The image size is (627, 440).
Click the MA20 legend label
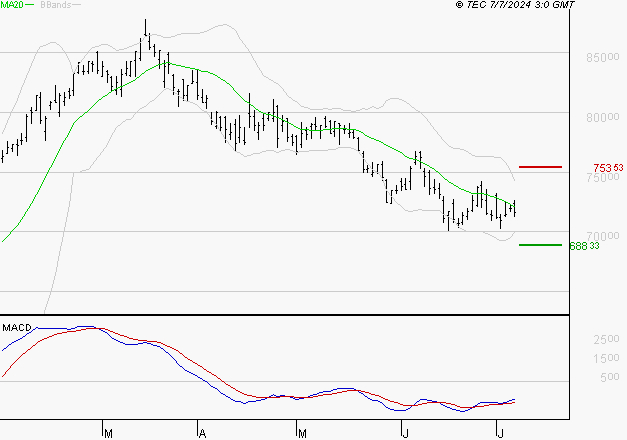[x=12, y=5]
